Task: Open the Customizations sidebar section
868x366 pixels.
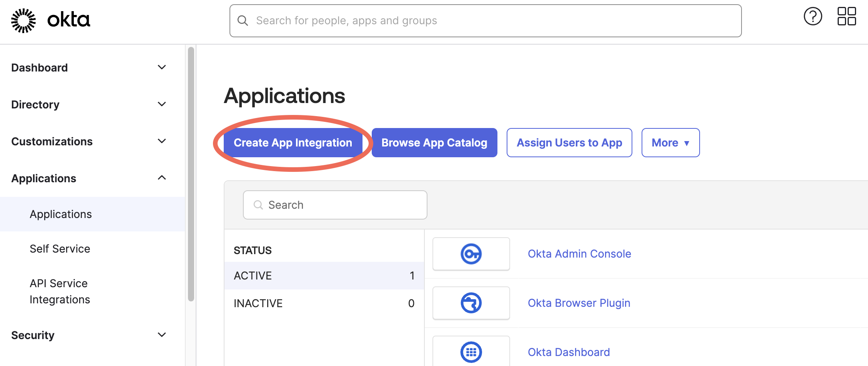Action: (52, 141)
